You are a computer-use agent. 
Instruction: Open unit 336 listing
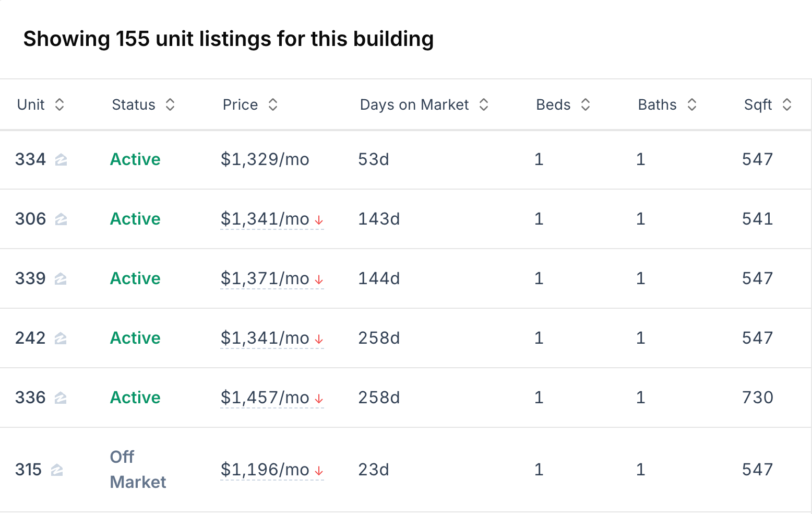tap(30, 398)
